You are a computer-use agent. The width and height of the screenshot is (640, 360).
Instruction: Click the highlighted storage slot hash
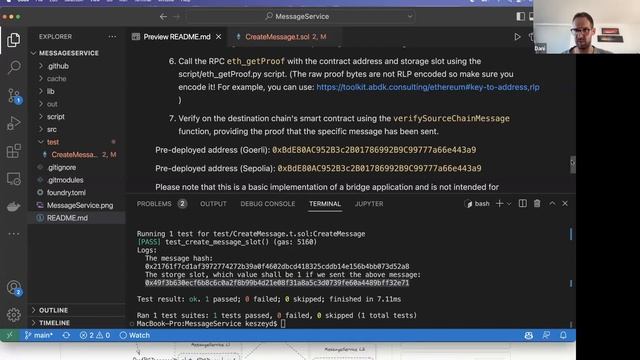click(277, 283)
